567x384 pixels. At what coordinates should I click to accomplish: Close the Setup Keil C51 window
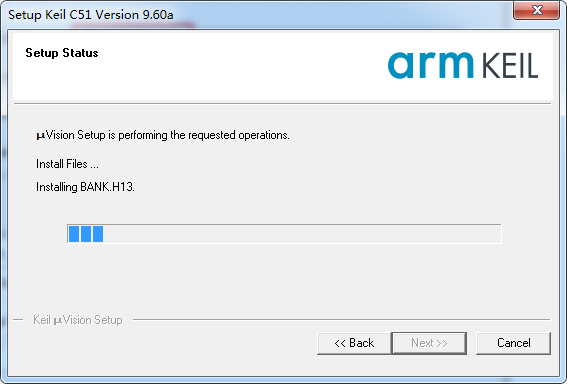pos(536,10)
